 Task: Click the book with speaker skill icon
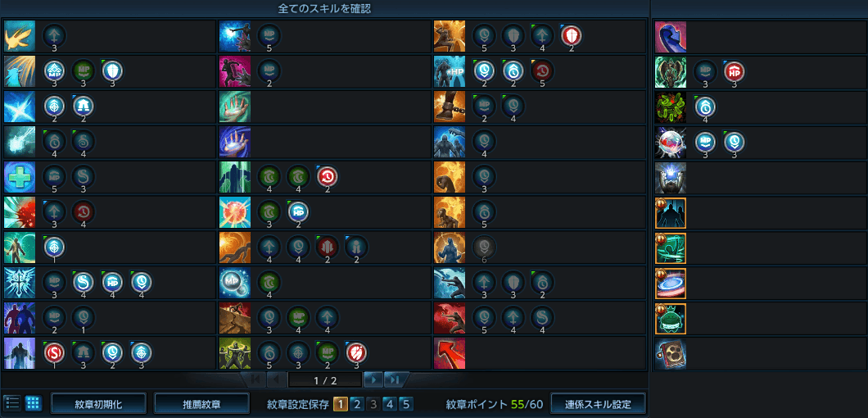tap(671, 354)
